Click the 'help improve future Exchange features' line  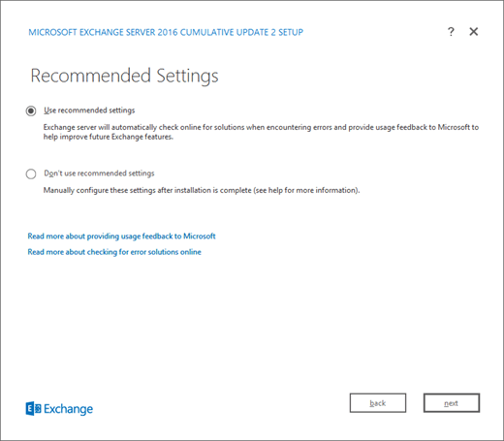coord(109,137)
